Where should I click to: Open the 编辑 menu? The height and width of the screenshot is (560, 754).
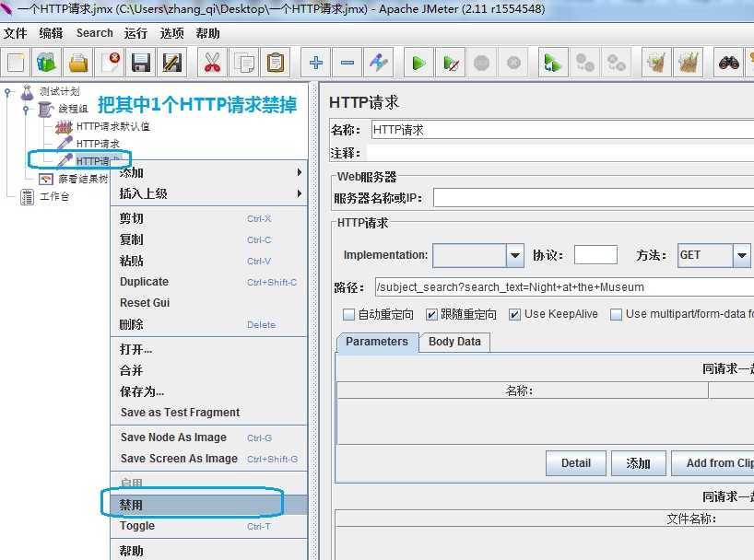click(51, 33)
